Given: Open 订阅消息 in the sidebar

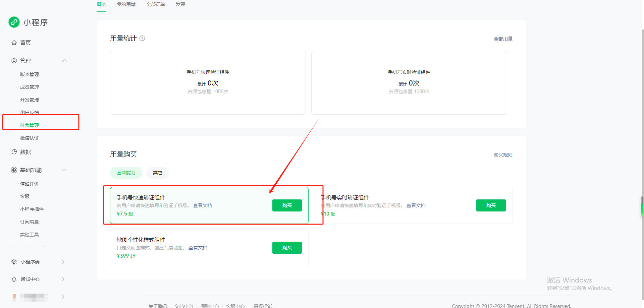Looking at the screenshot, I should (30, 222).
